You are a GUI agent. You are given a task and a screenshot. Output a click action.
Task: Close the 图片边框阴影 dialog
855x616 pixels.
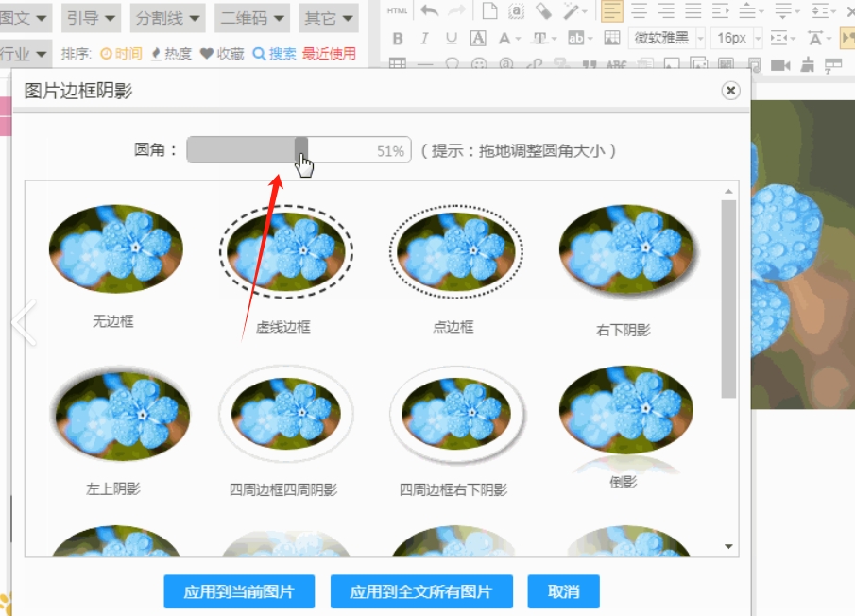(x=730, y=91)
